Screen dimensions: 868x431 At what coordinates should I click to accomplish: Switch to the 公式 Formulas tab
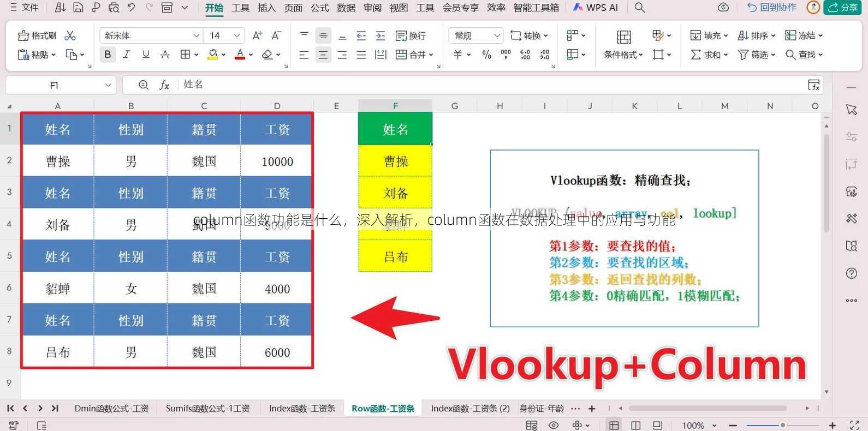point(320,8)
